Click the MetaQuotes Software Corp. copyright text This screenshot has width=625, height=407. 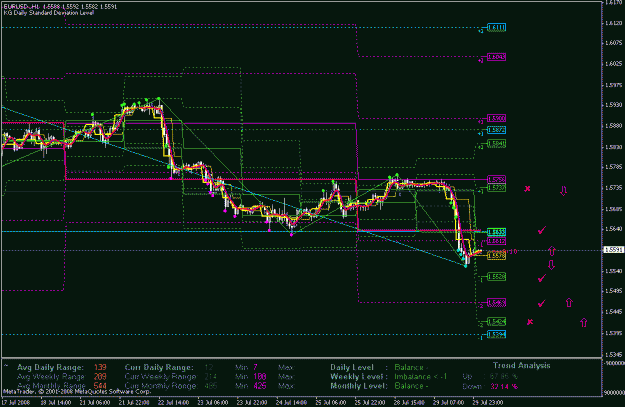tap(77, 392)
